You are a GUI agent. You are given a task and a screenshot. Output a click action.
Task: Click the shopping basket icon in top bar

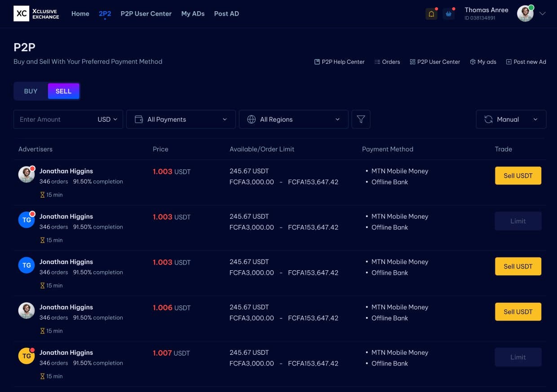(x=449, y=13)
